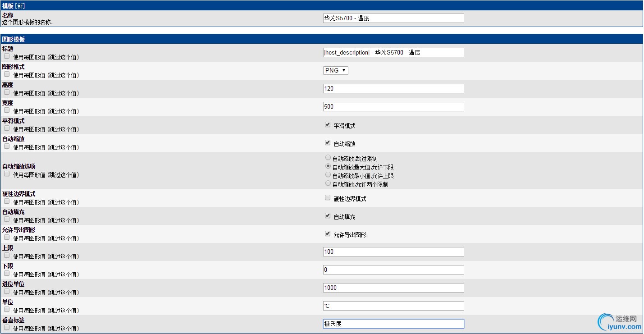
Task: Click the 标题 title input field
Action: click(393, 53)
